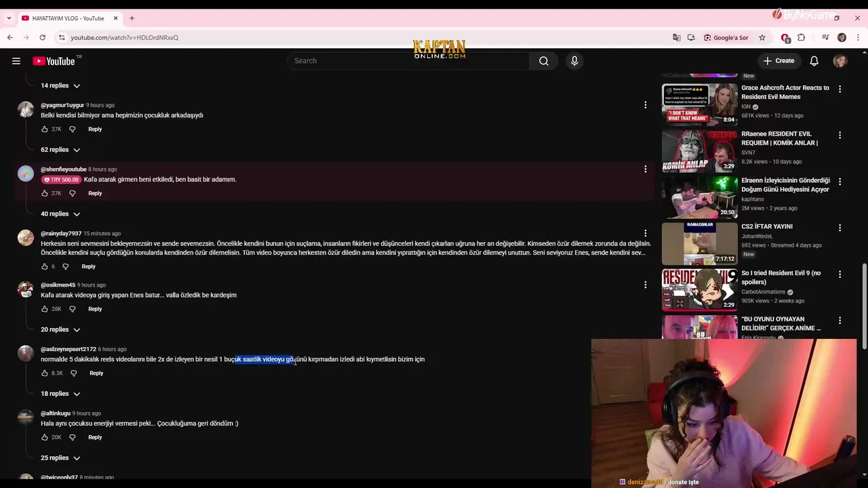Screen dimensions: 868x488
Task: Open the tab search dropdown arrow
Action: coord(9,18)
